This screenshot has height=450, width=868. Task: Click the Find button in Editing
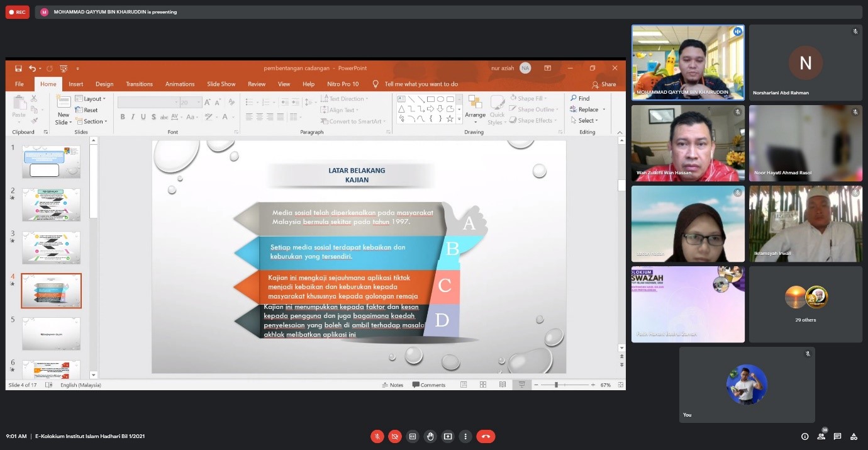[x=580, y=98]
